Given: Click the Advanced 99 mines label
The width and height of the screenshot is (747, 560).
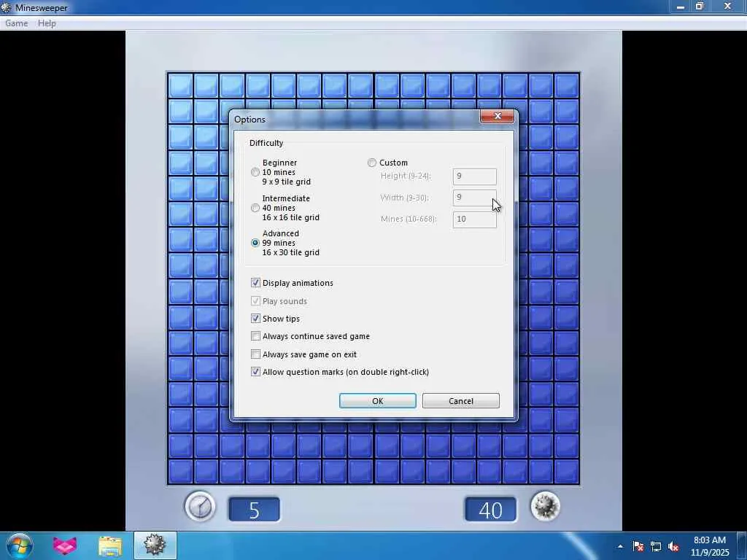Looking at the screenshot, I should 290,243.
